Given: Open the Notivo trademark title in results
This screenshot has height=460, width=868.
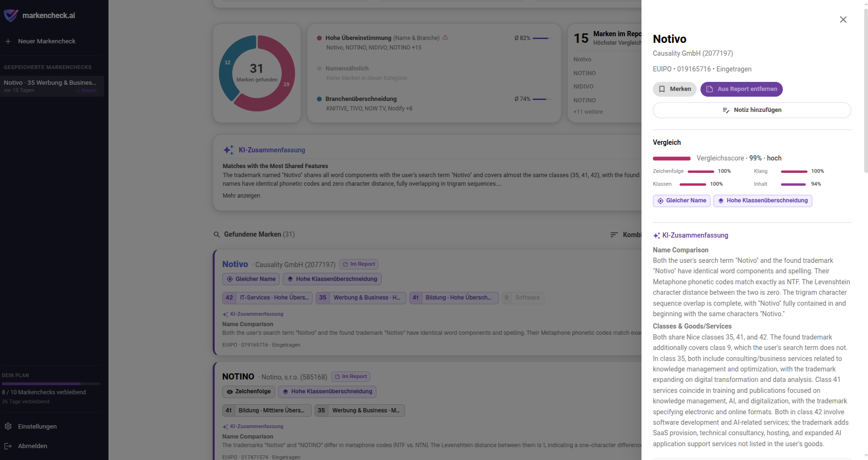Looking at the screenshot, I should pos(235,264).
